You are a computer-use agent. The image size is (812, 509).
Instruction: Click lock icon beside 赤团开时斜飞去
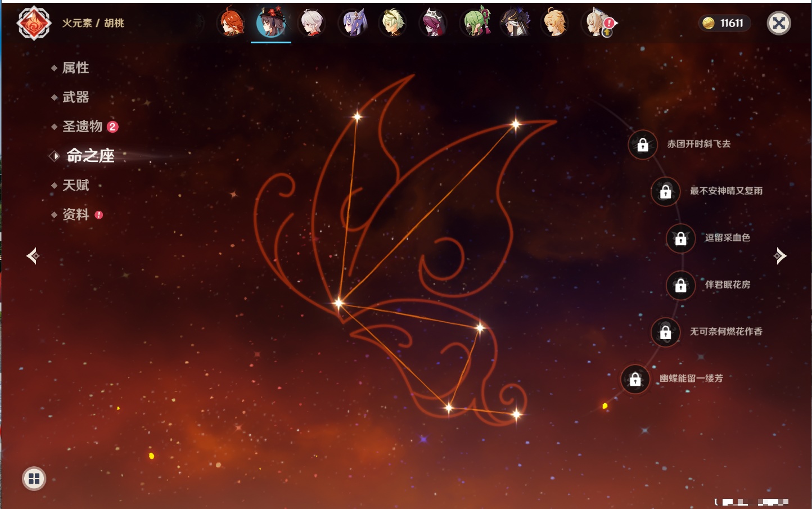click(x=643, y=145)
